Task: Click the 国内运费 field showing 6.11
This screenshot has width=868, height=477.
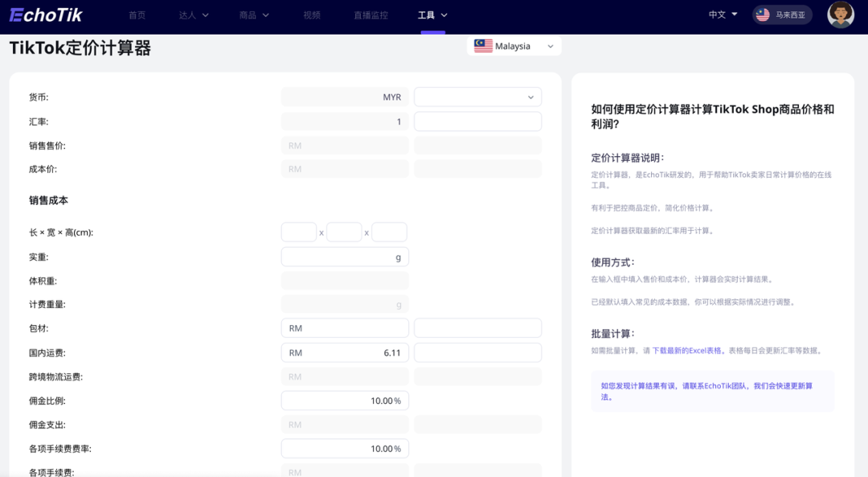Action: pos(345,352)
